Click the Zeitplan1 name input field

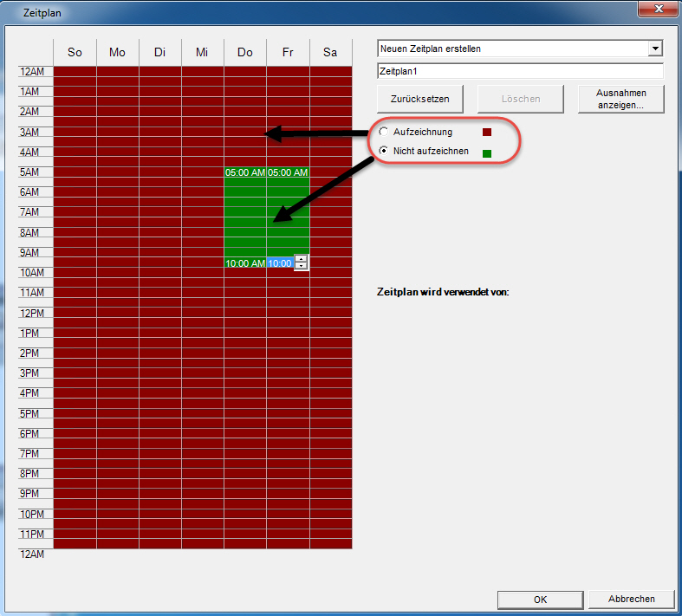(520, 71)
